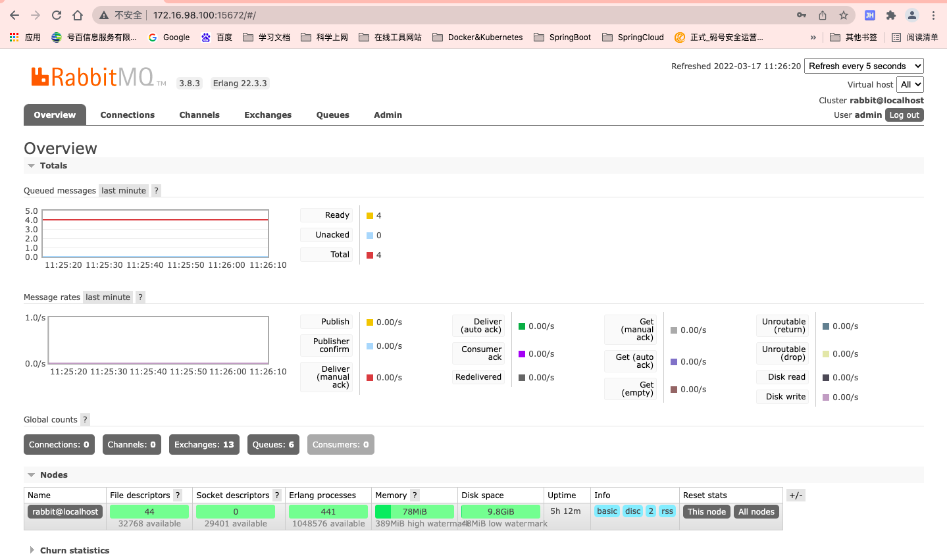Click the browser forward arrow

(36, 15)
